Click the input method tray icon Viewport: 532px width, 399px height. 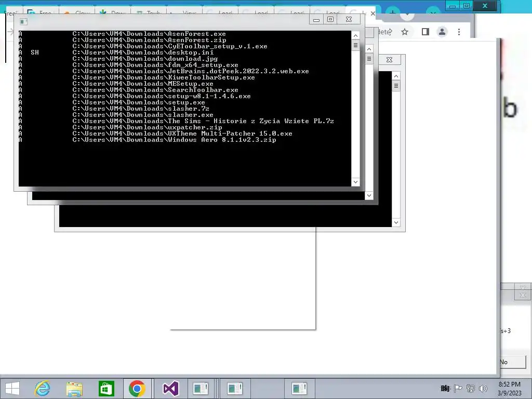tap(445, 389)
